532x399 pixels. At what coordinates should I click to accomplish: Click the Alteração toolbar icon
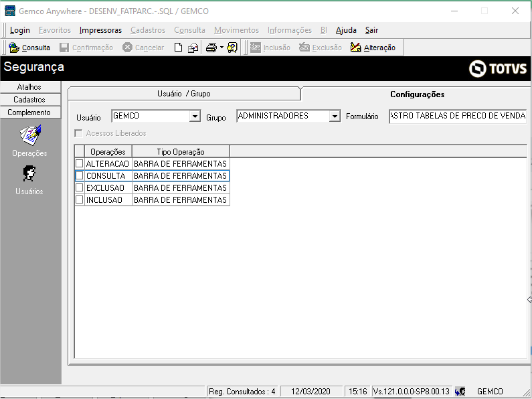(x=355, y=48)
